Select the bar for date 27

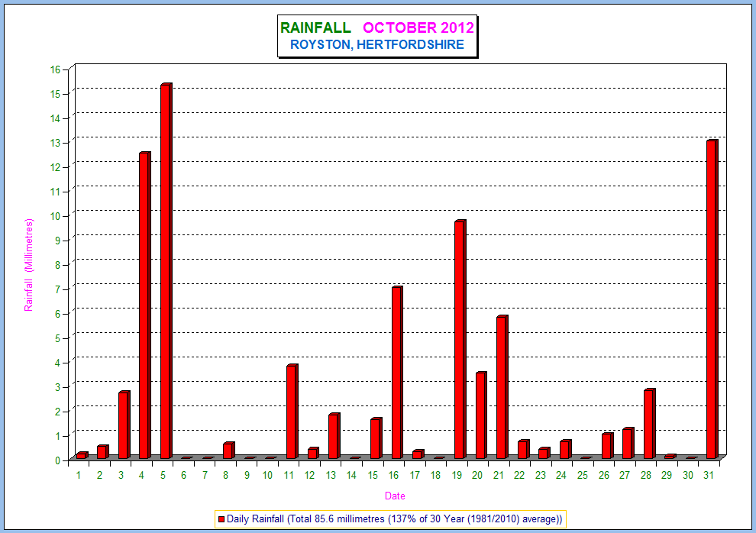click(628, 443)
